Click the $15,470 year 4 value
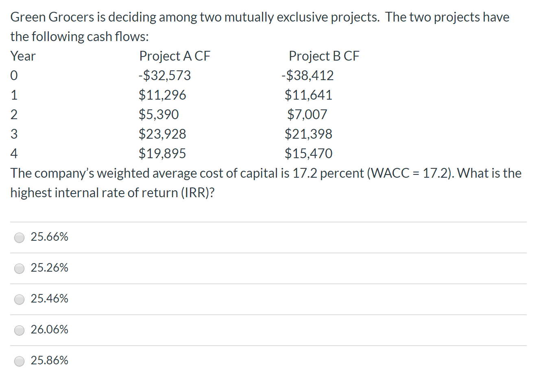Viewport: 539px width, 392px height. coord(308,153)
